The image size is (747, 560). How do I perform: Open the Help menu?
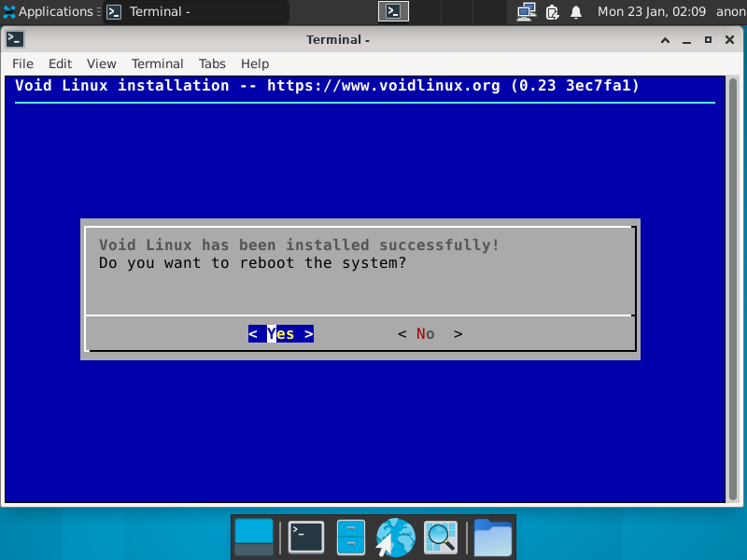(x=255, y=63)
